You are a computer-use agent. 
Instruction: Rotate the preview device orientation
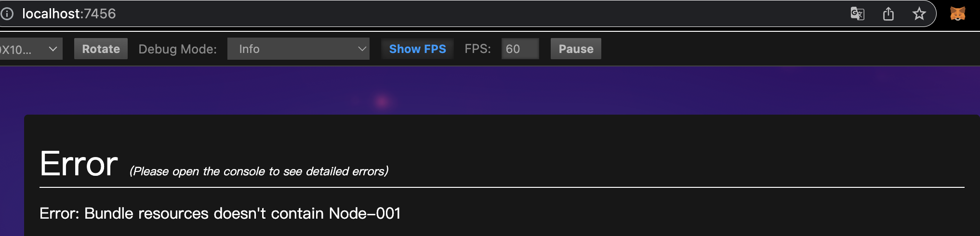pyautogui.click(x=101, y=49)
